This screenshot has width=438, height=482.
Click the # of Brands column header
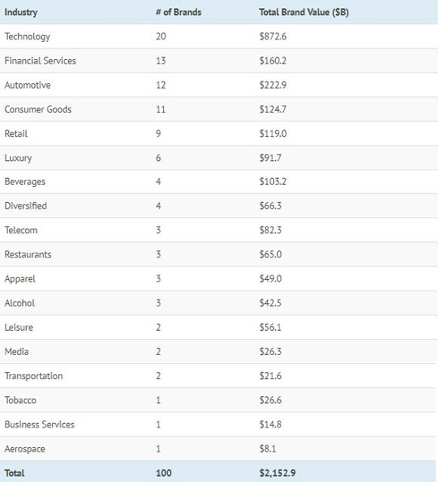(x=178, y=12)
